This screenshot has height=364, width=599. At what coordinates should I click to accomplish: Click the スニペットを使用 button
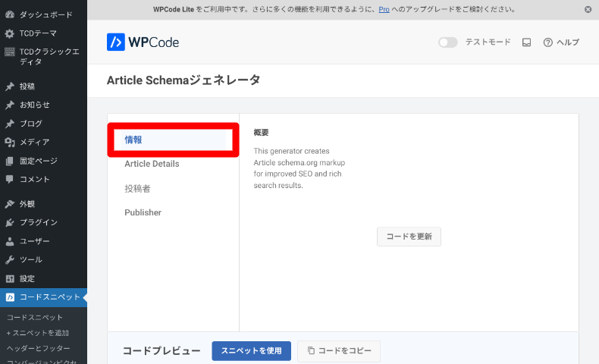coord(252,350)
